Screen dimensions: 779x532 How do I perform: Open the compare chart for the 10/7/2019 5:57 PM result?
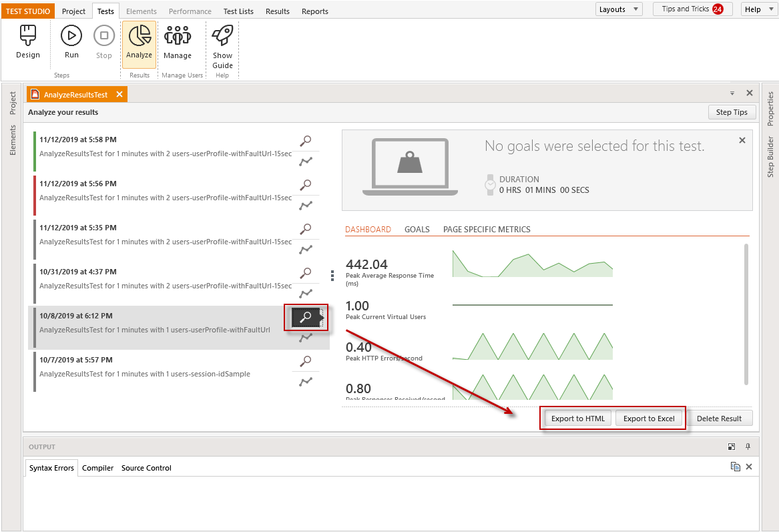[x=306, y=382]
